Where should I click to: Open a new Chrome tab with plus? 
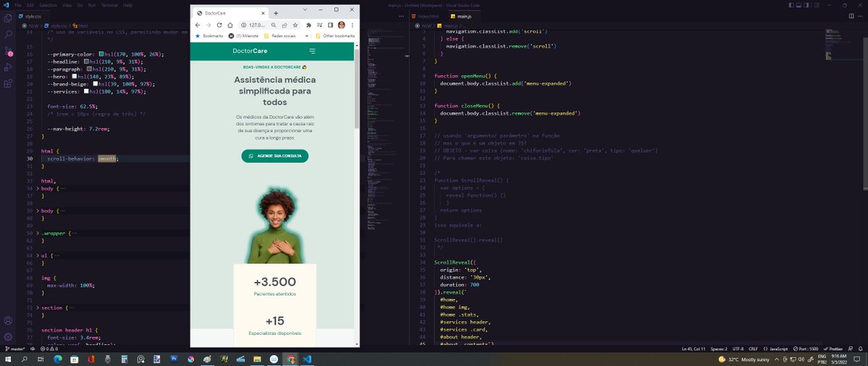coord(276,12)
